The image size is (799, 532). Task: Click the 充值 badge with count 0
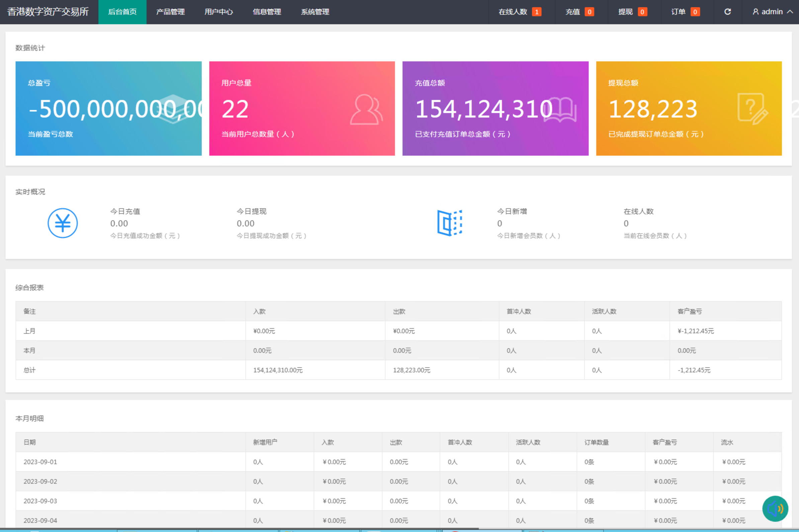click(x=579, y=11)
